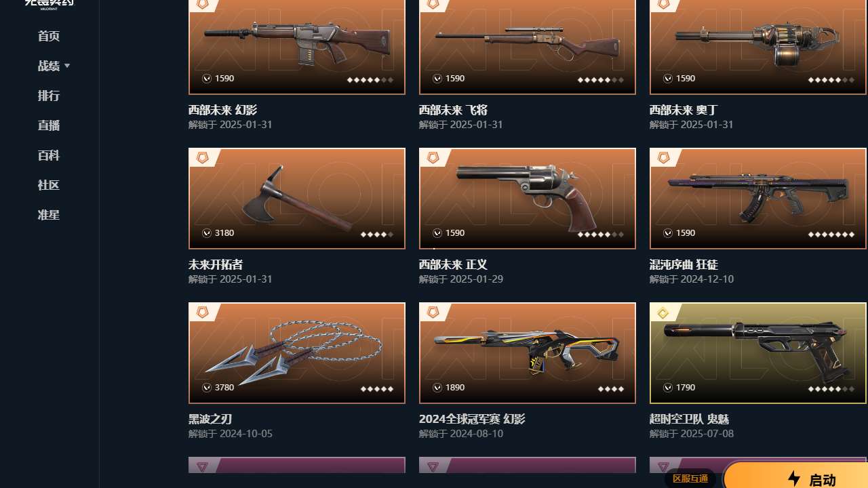Screen dimensions: 868x488
Task: Open the 首页 menu item
Action: click(49, 36)
